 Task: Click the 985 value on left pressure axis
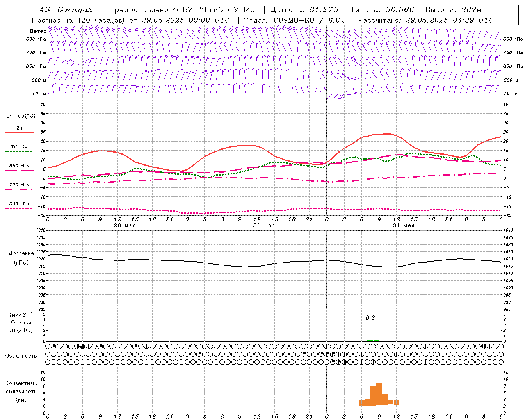41,309
